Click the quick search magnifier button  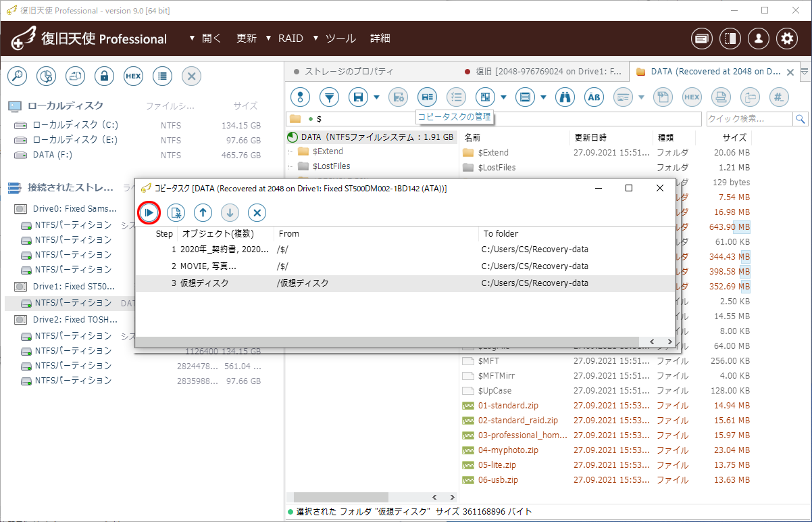(801, 118)
